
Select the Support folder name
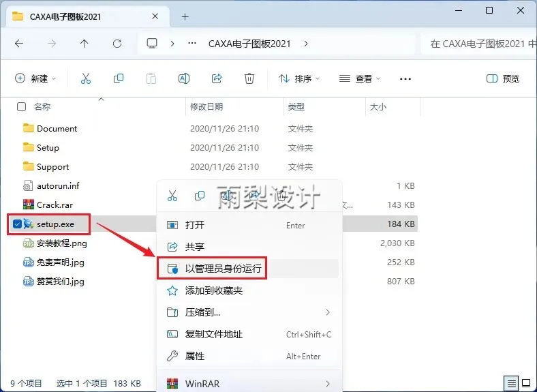(52, 167)
